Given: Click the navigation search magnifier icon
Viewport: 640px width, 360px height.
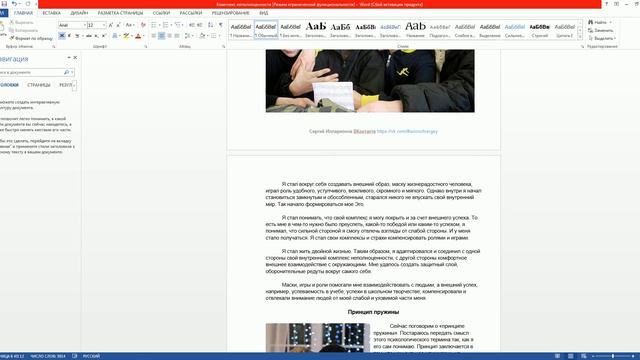Looking at the screenshot, I should pyautogui.click(x=66, y=72).
